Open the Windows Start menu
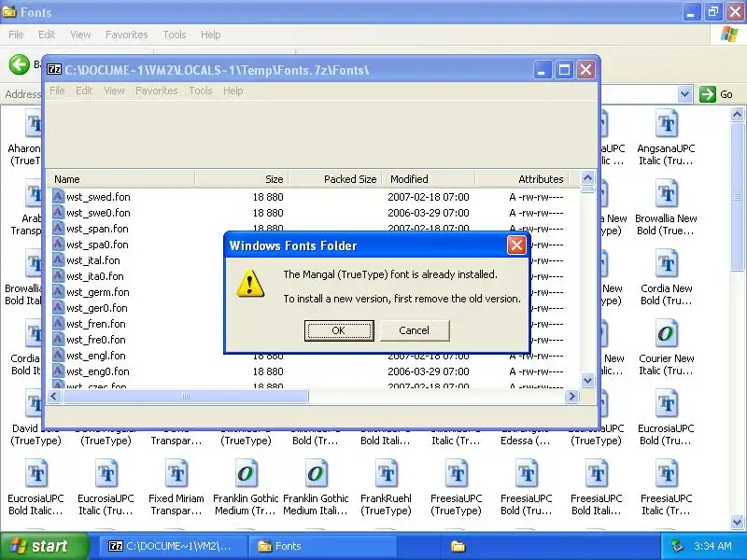The width and height of the screenshot is (747, 560). coord(45,546)
